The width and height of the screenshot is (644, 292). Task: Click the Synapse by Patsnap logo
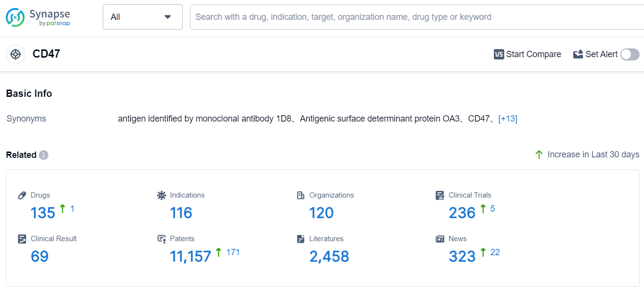tap(38, 17)
